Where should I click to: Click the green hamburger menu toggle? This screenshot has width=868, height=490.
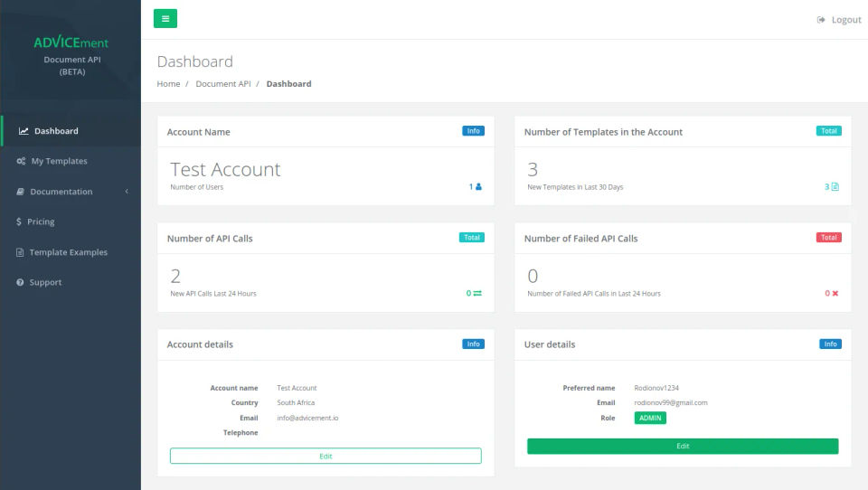[165, 18]
